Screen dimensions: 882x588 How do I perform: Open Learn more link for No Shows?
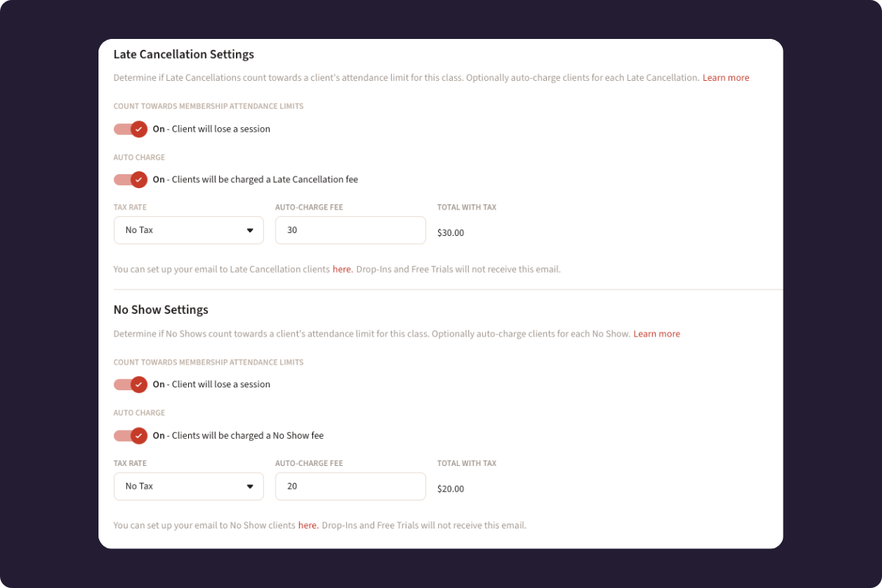(x=656, y=334)
